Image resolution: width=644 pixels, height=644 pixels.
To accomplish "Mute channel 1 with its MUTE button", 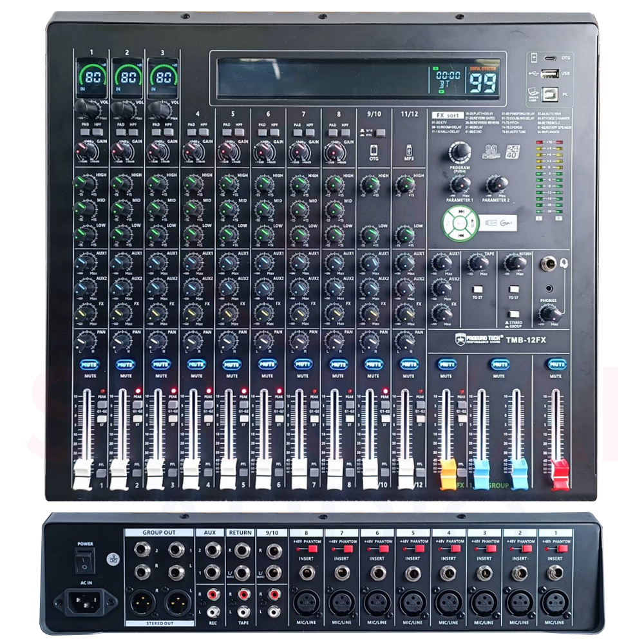I will pyautogui.click(x=90, y=365).
